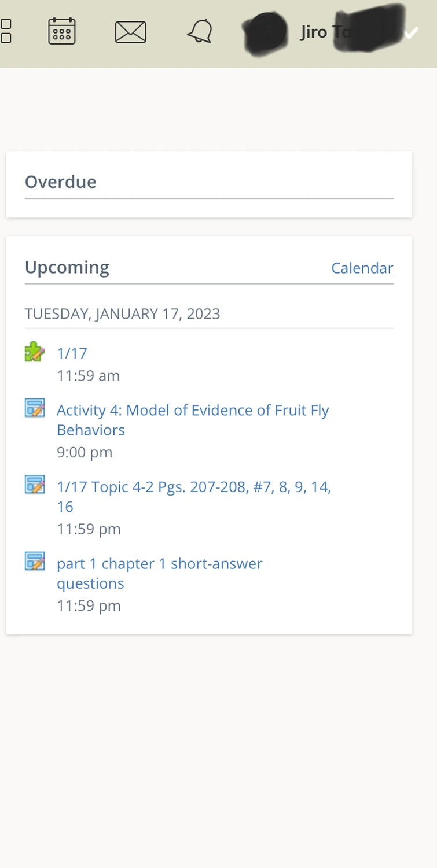Open the apps grid icon
Image resolution: width=437 pixels, height=868 pixels.
tap(5, 31)
